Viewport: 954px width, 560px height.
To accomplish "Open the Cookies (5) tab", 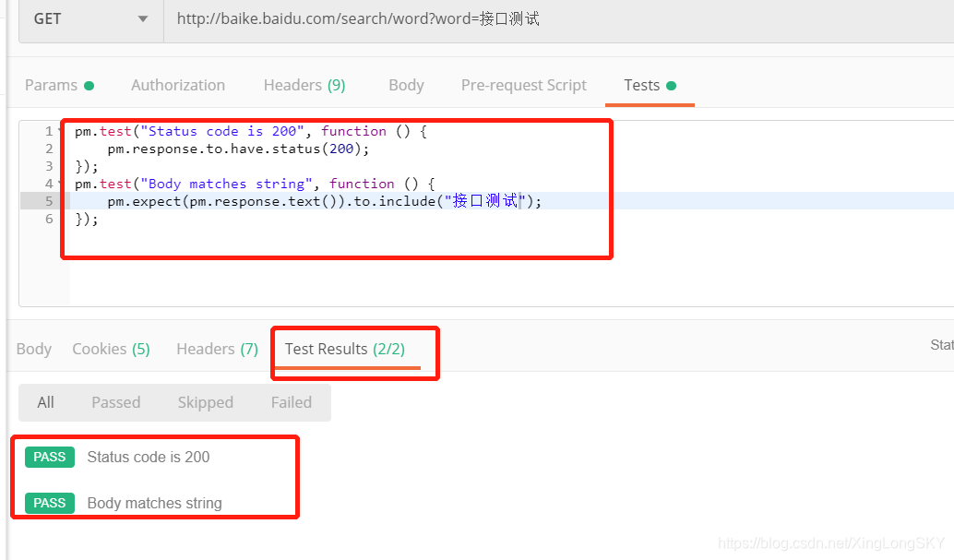I will coord(111,349).
